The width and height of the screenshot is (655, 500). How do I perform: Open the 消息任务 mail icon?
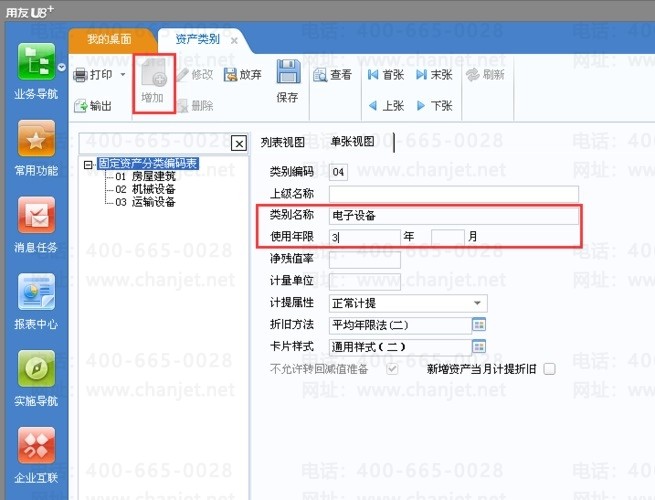(36, 215)
